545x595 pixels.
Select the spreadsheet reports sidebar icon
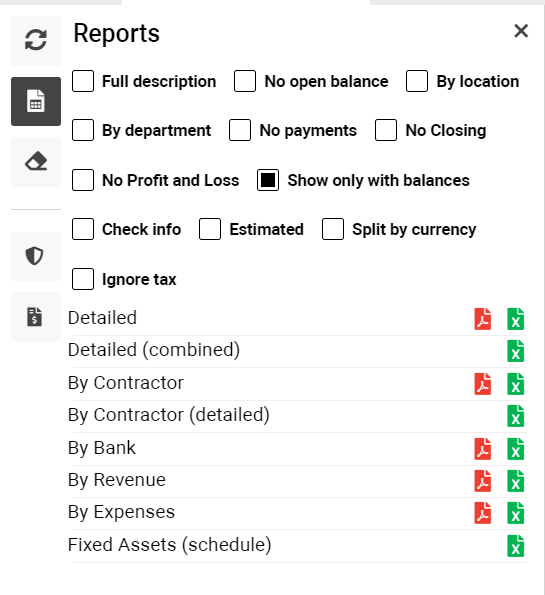[x=36, y=101]
